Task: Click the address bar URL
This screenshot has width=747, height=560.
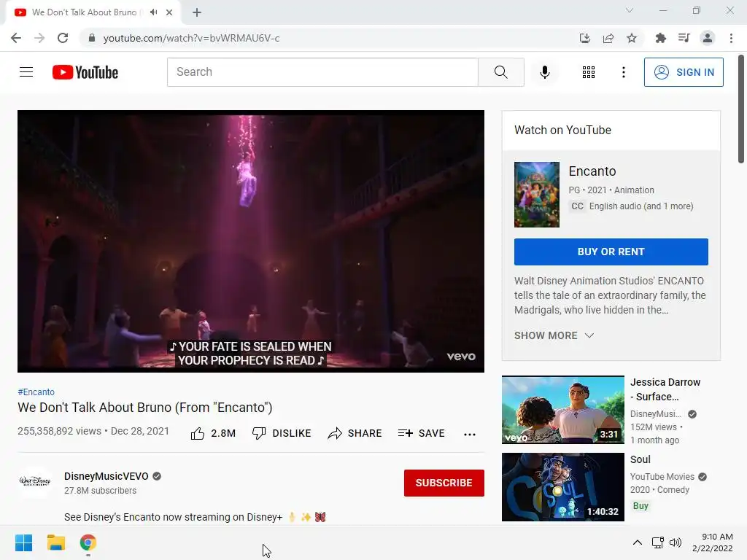Action: click(x=191, y=38)
